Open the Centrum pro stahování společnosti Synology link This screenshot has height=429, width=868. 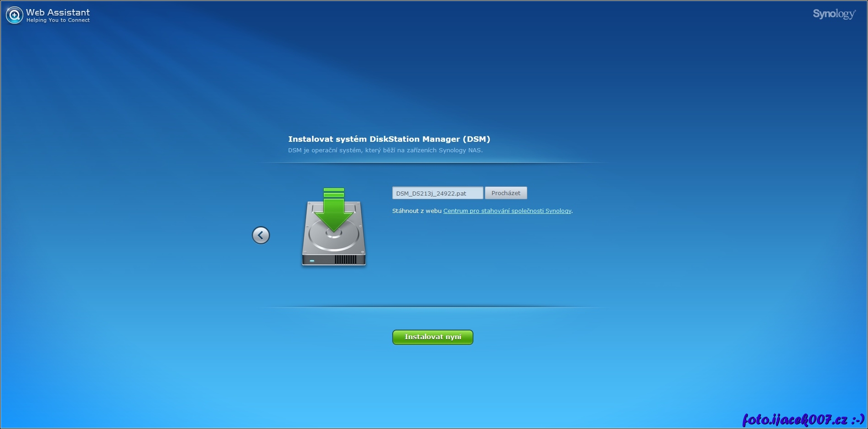[507, 211]
